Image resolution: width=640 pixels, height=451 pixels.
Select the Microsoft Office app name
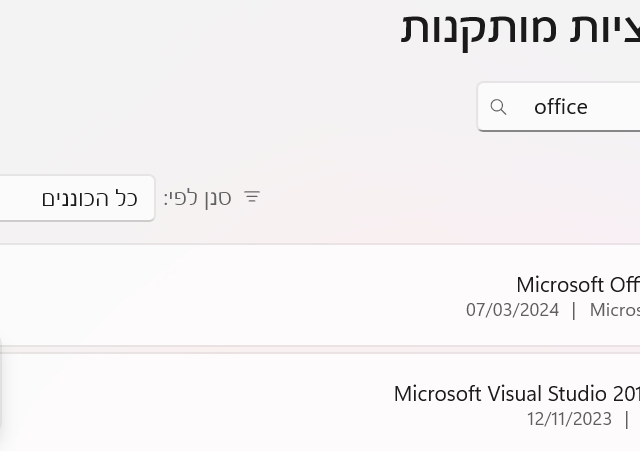[577, 285]
